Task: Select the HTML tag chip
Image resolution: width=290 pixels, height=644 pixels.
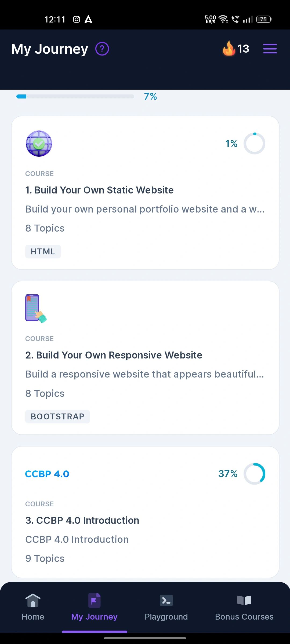Action: [x=43, y=251]
